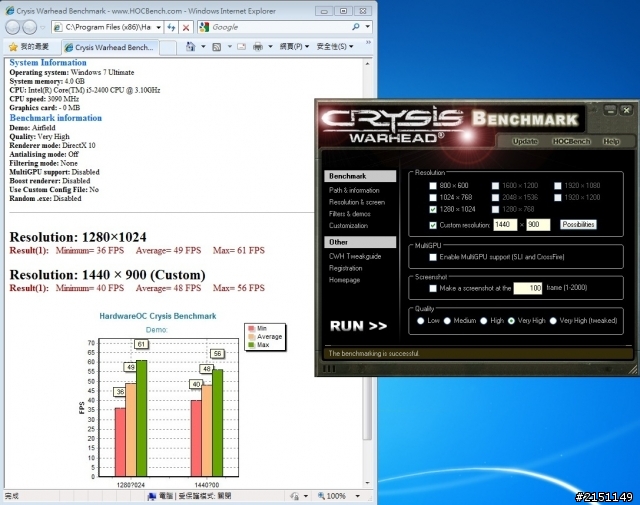Click the Back button in Internet Explorer
The width and height of the screenshot is (640, 505).
click(13, 27)
